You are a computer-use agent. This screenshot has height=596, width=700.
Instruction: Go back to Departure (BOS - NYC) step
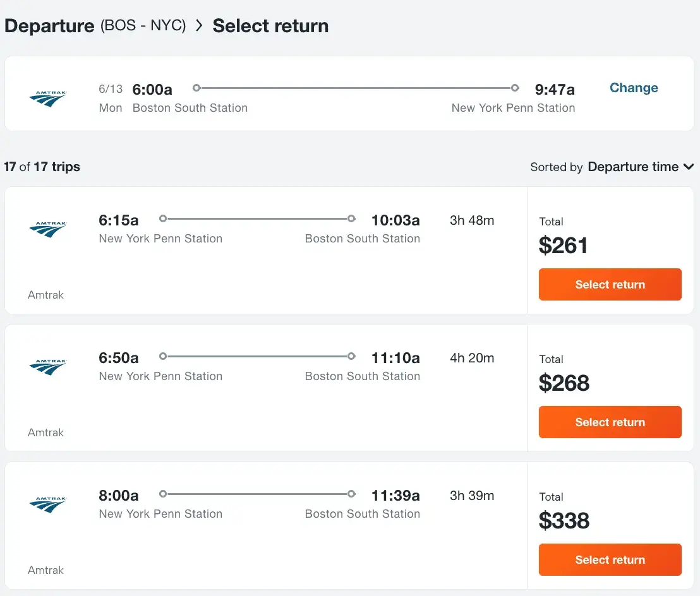[95, 25]
